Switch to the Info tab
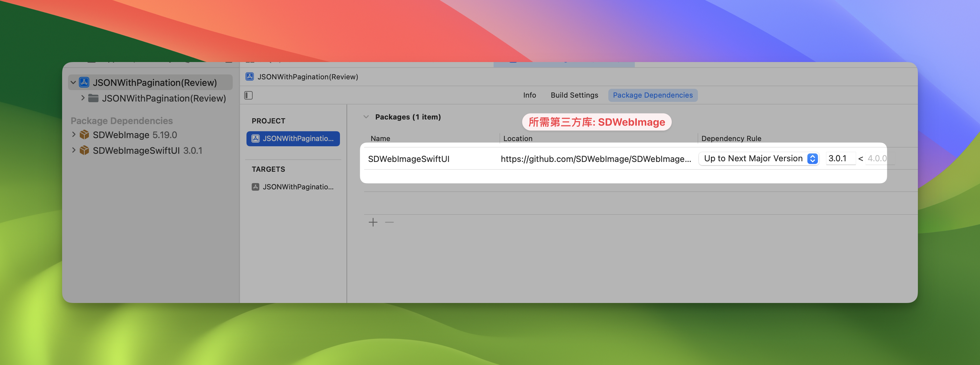Viewport: 980px width, 365px height. pyautogui.click(x=529, y=95)
